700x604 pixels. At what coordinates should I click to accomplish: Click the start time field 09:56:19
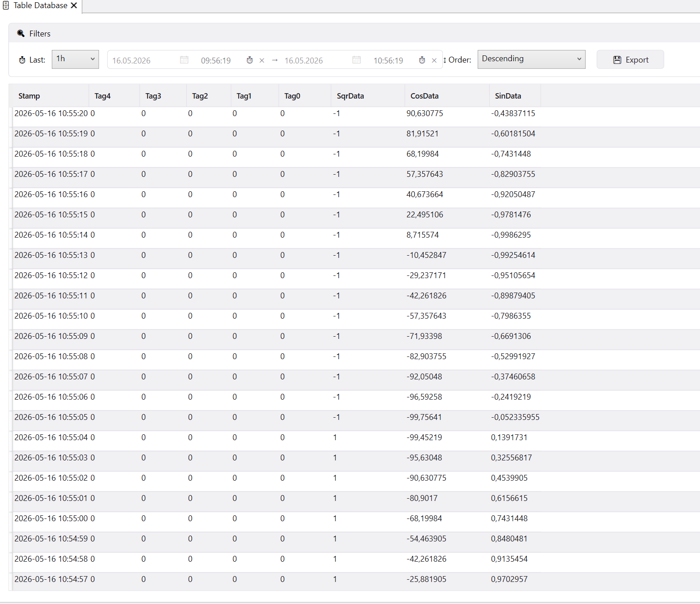216,60
